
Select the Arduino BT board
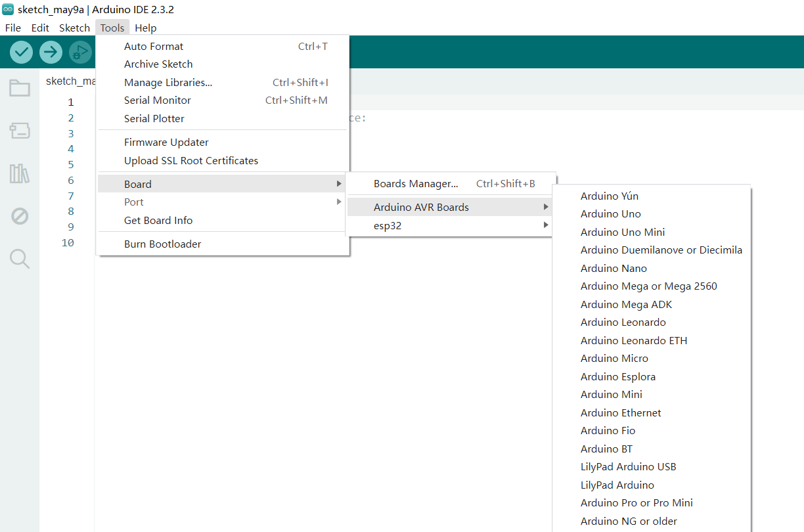pos(651,449)
